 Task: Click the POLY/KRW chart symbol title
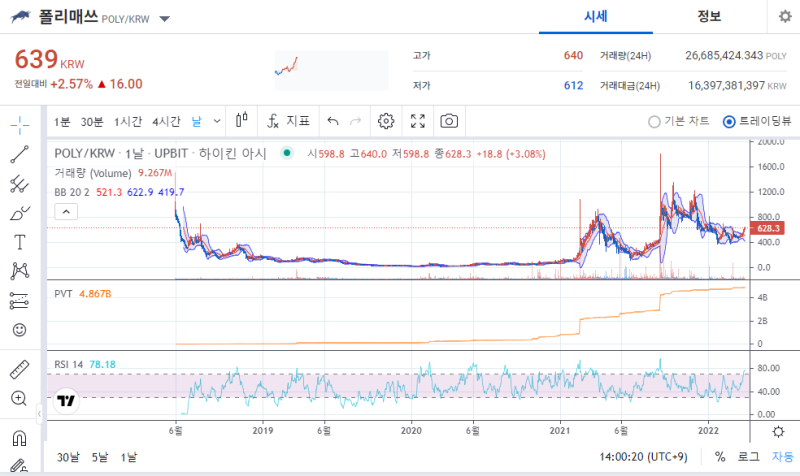[160, 153]
